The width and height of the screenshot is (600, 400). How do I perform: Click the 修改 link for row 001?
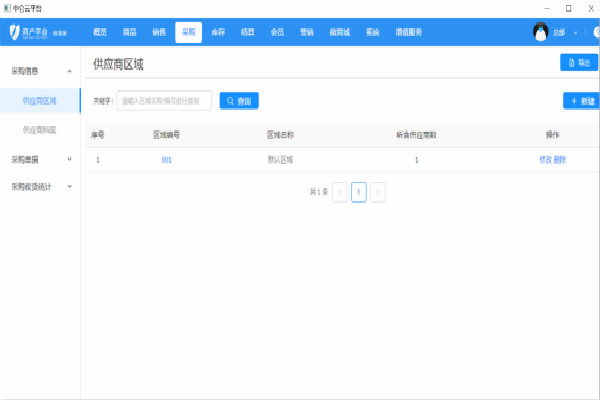pos(545,160)
